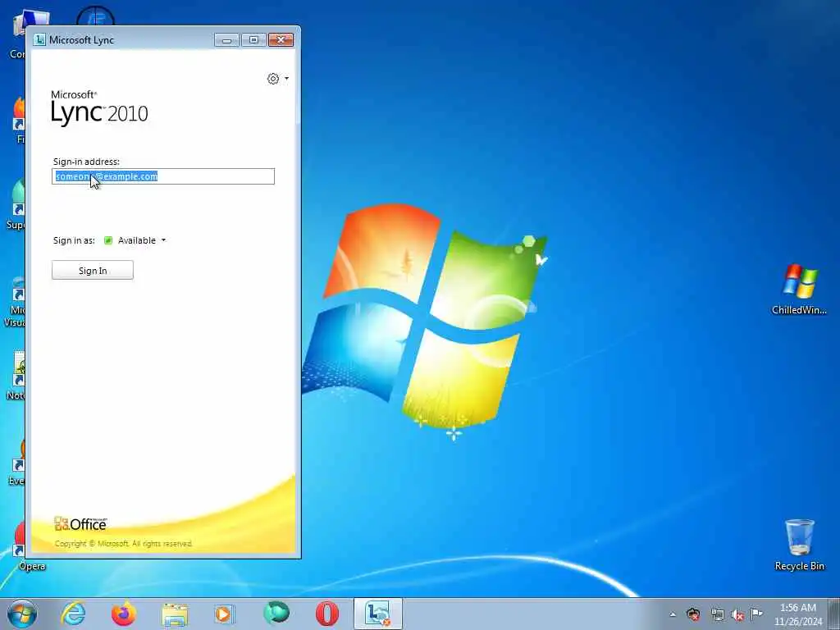
Task: Show hidden system tray icons arrow
Action: point(673,614)
